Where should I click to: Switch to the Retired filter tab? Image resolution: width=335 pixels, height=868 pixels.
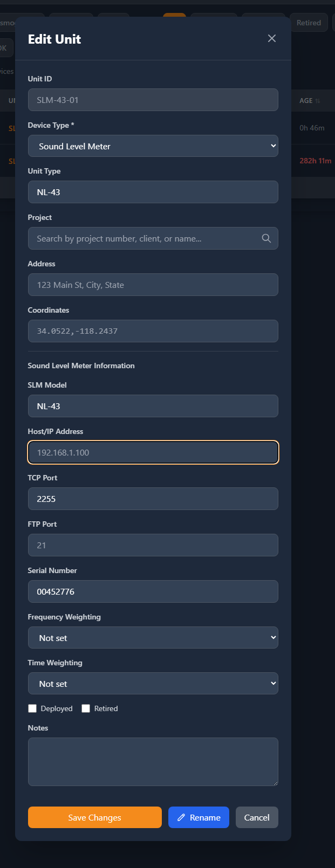(309, 23)
